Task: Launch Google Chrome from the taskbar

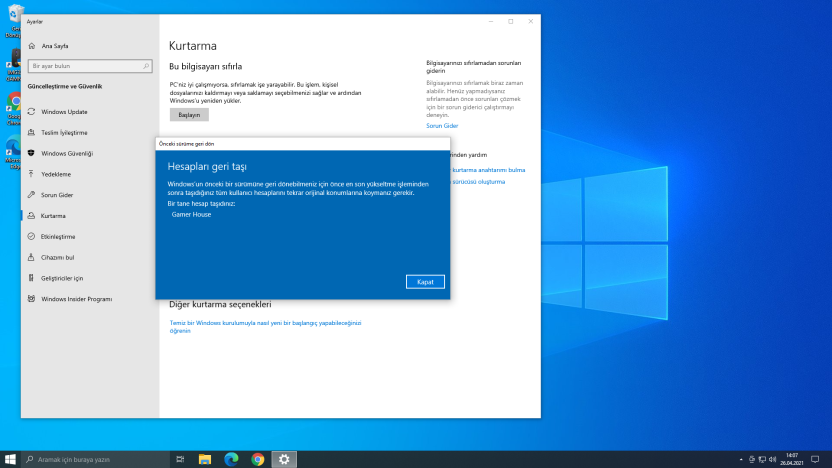Action: (x=258, y=460)
